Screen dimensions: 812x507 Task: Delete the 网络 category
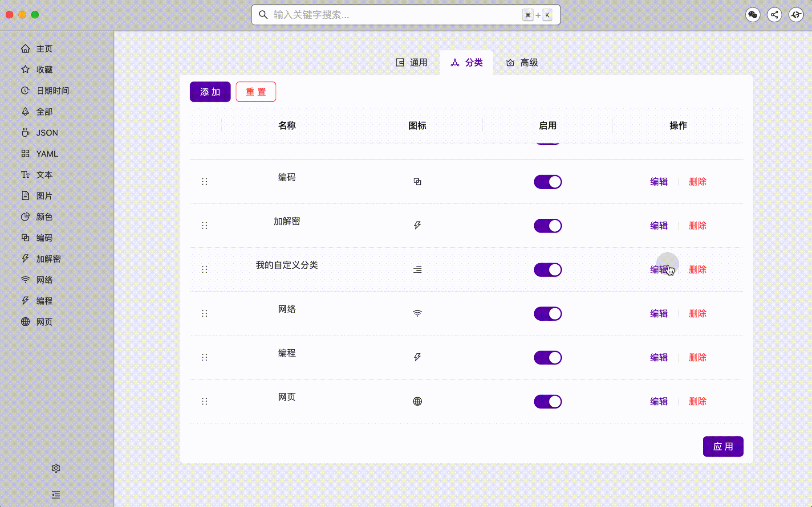698,314
